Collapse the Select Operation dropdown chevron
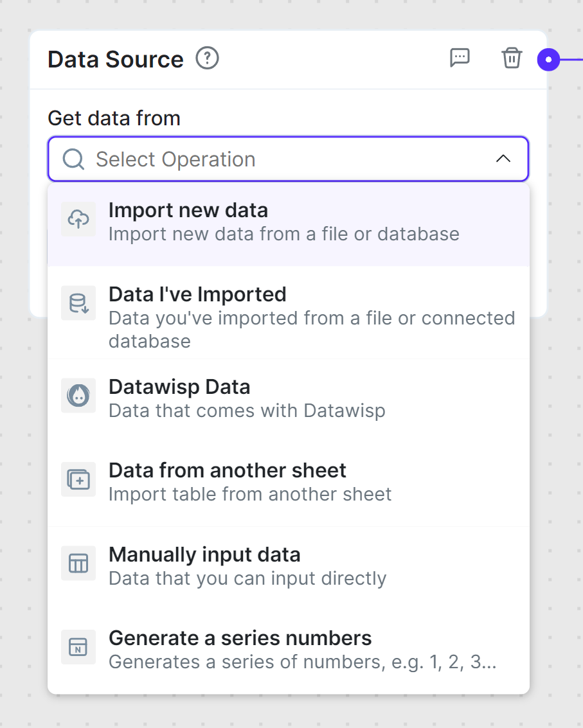The image size is (583, 728). [x=503, y=159]
